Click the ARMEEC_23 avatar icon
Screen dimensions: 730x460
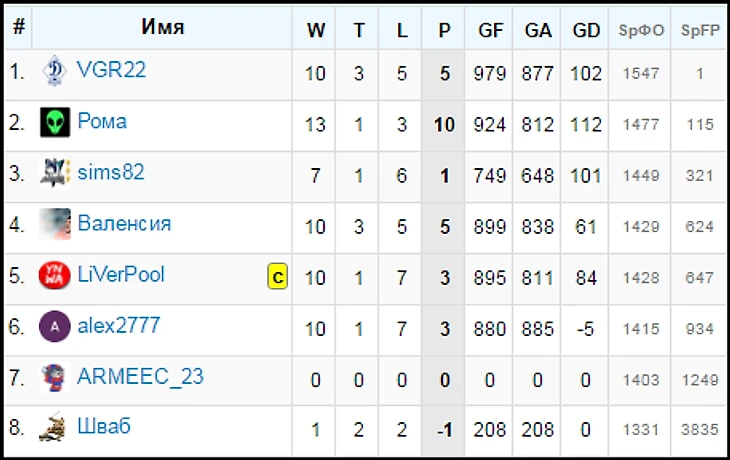pos(55,377)
